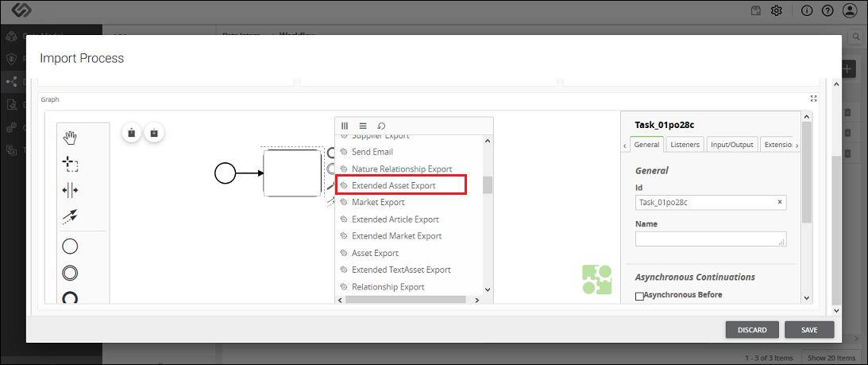Click the Name text area
868x365 pixels.
[x=711, y=239]
